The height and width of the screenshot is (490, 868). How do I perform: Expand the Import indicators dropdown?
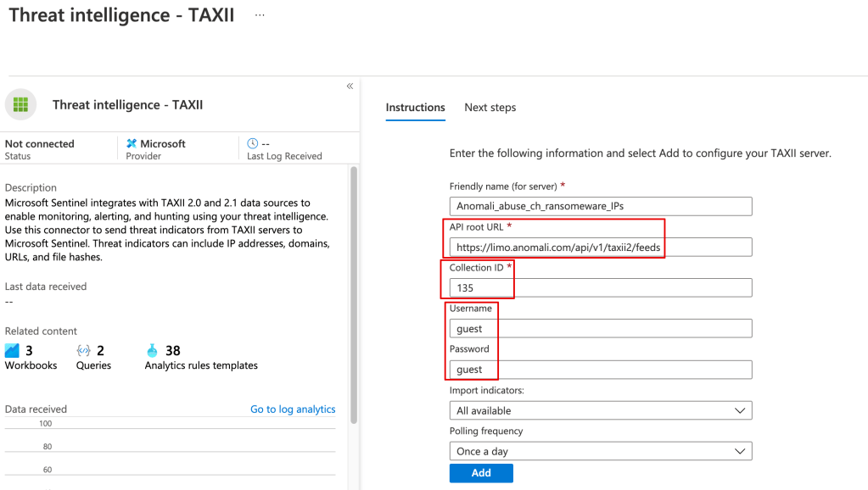tap(600, 410)
